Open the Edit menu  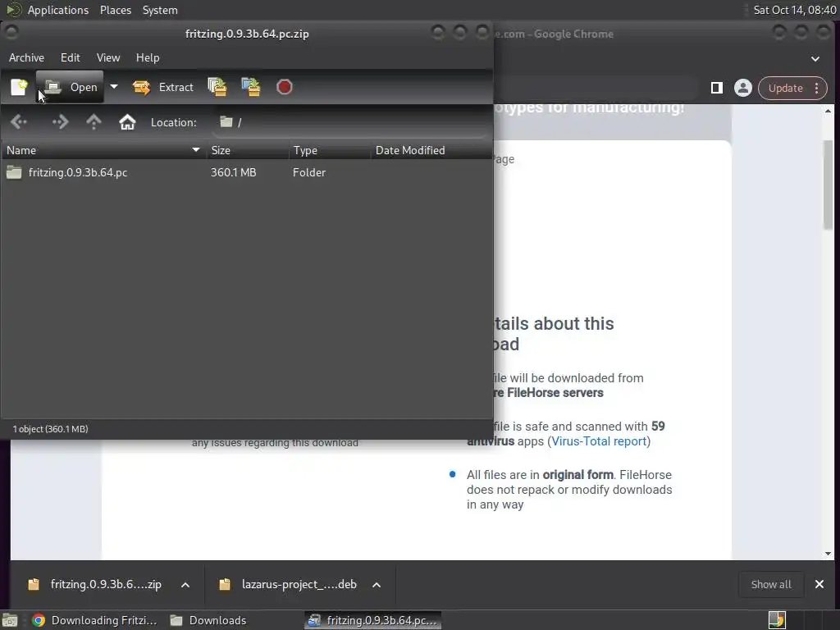coord(71,58)
